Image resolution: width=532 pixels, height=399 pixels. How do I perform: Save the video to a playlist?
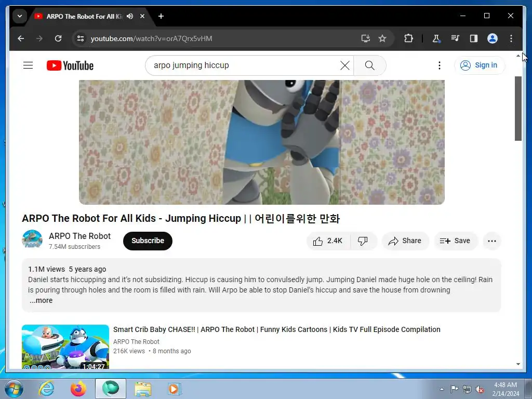pyautogui.click(x=455, y=241)
